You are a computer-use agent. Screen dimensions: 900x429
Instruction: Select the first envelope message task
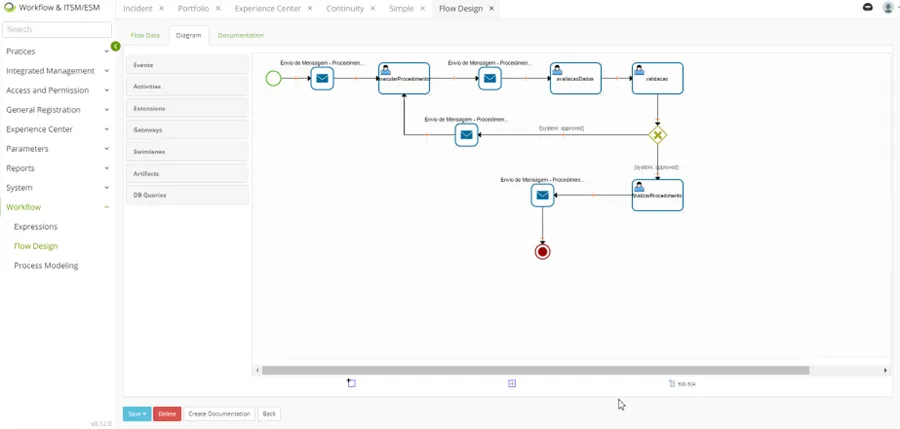322,78
